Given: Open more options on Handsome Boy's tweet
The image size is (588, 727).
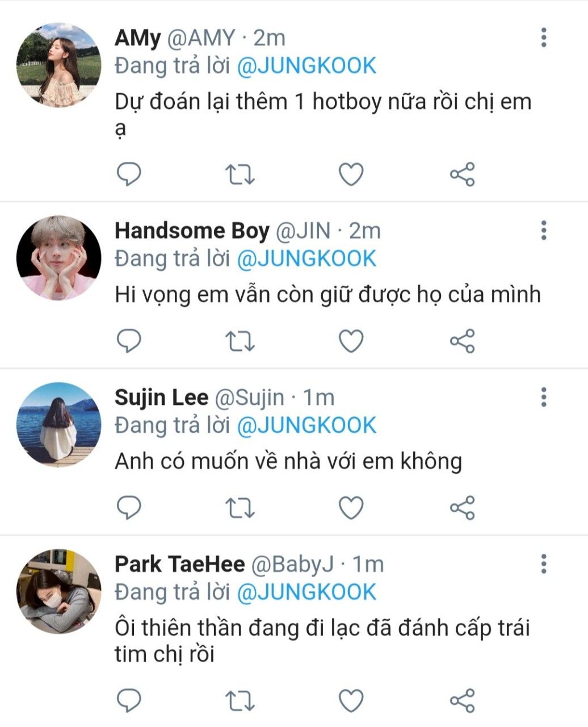Looking at the screenshot, I should pos(544,231).
